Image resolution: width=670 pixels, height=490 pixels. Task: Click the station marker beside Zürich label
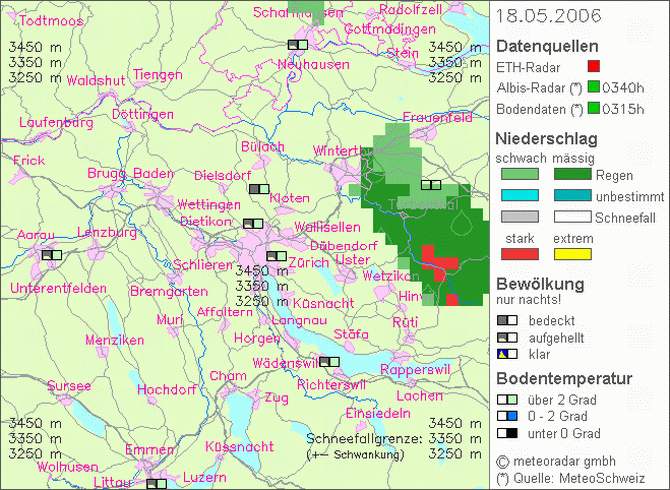pos(276,256)
